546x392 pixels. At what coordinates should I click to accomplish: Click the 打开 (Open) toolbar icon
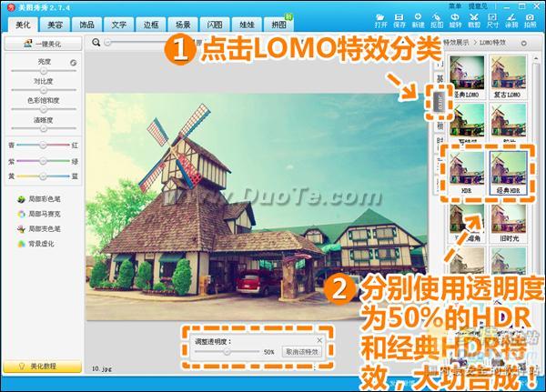coord(380,21)
